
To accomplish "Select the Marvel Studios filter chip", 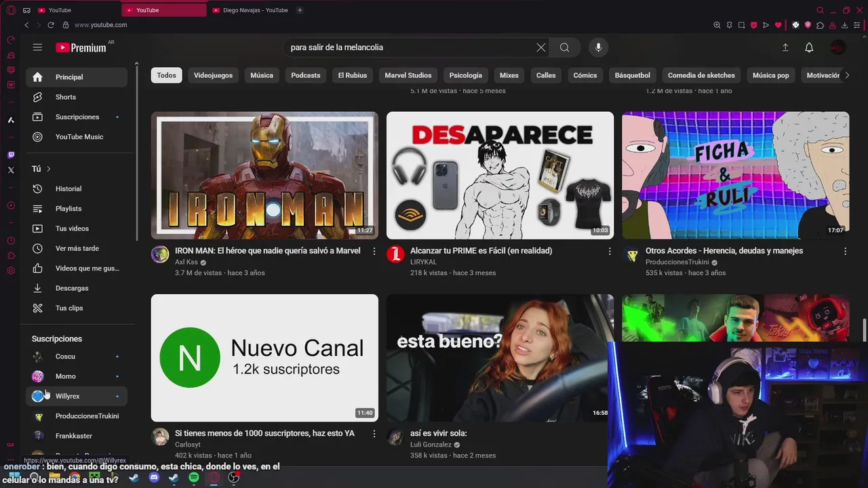I will point(408,75).
